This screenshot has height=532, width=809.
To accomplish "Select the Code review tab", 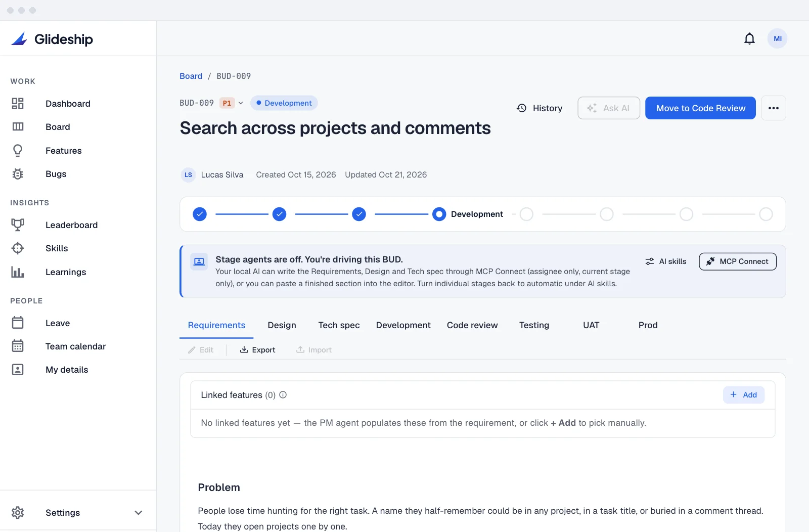I will pos(472,325).
